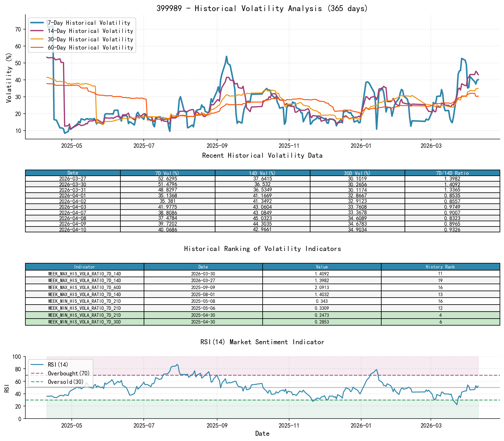
Task: Select the date cell '2026-03-27' in volatility table
Action: tap(73, 179)
